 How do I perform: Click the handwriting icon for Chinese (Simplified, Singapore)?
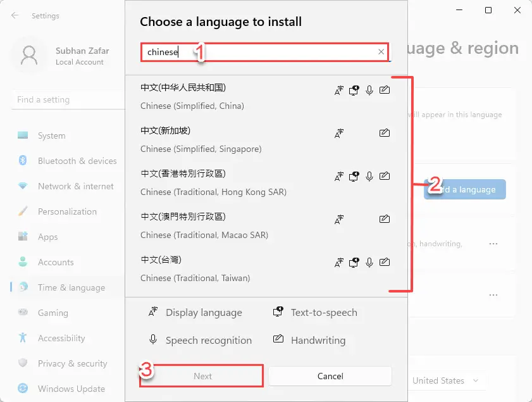pos(384,133)
